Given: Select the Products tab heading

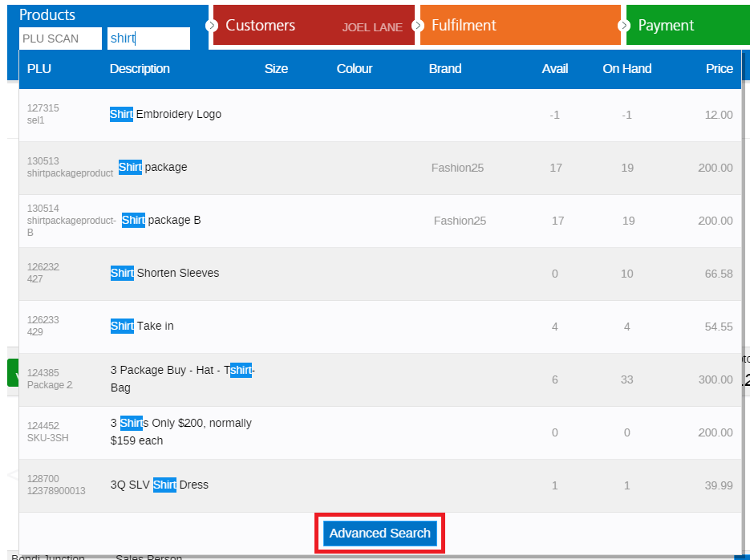Looking at the screenshot, I should pos(47,14).
